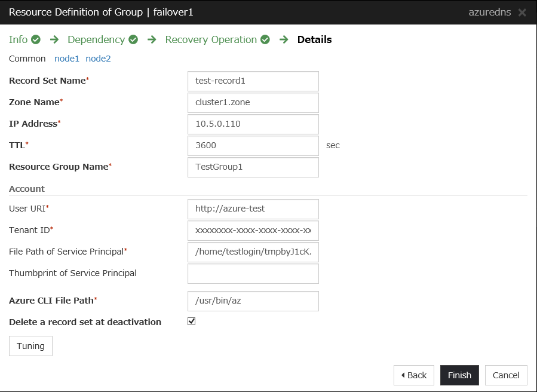537x392 pixels.
Task: Go to the Dependency wizard step
Action: point(96,40)
